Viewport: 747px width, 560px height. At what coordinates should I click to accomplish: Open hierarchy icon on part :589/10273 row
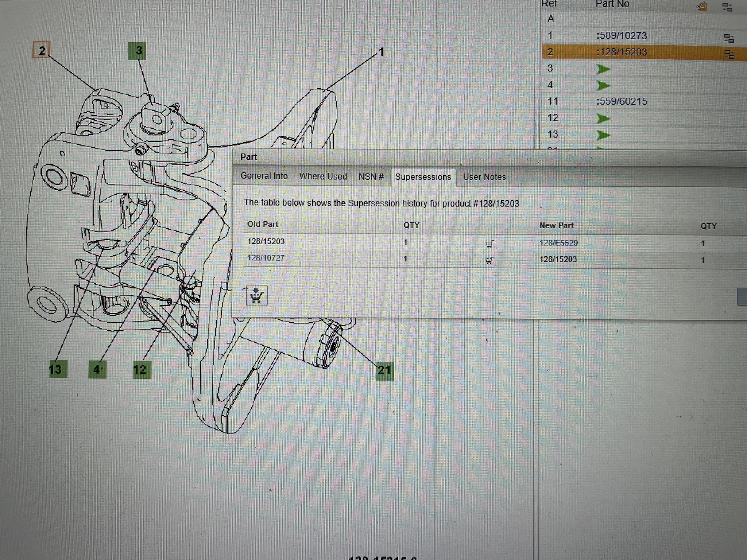click(x=729, y=38)
